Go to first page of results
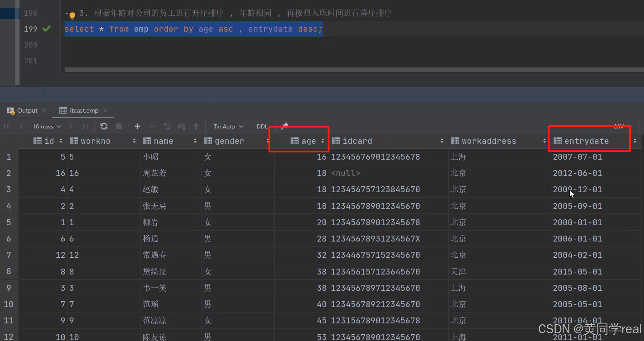This screenshot has width=644, height=341. click(7, 127)
